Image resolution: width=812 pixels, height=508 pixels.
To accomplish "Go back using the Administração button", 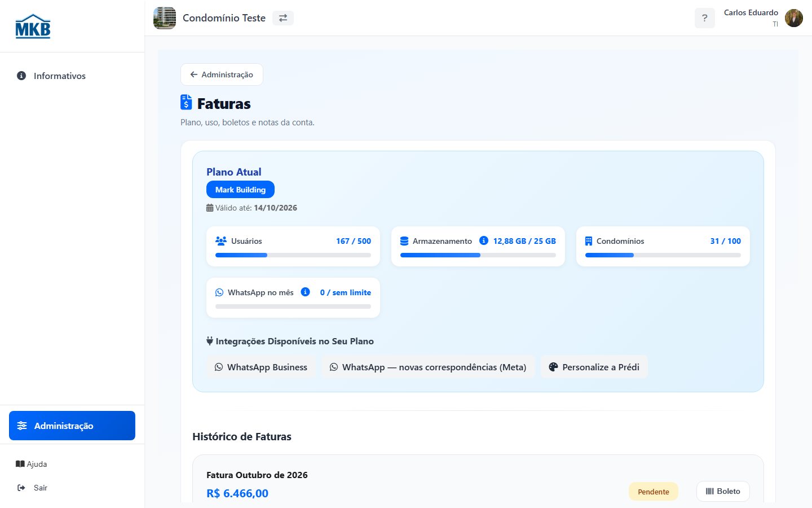I will (x=222, y=75).
